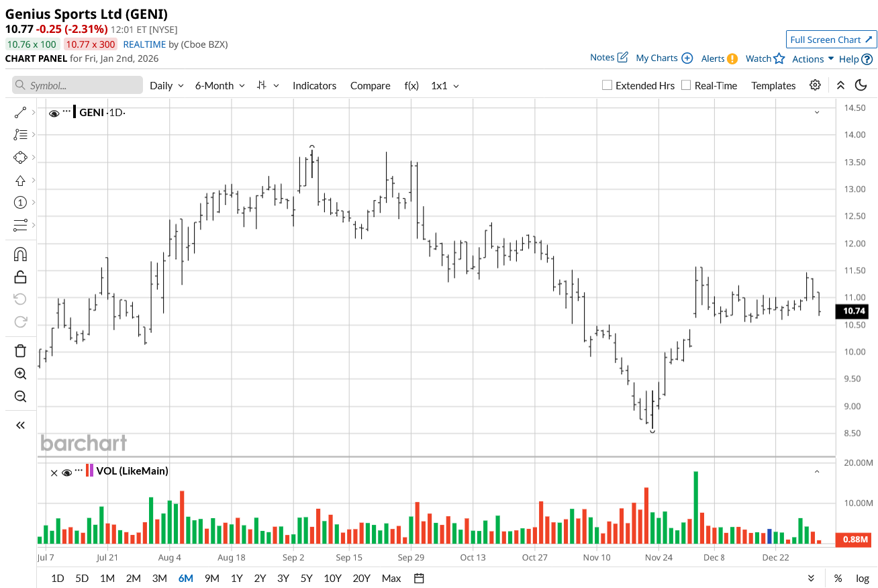This screenshot has height=588, width=878.
Task: Open the Daily frequency dropdown
Action: (166, 86)
